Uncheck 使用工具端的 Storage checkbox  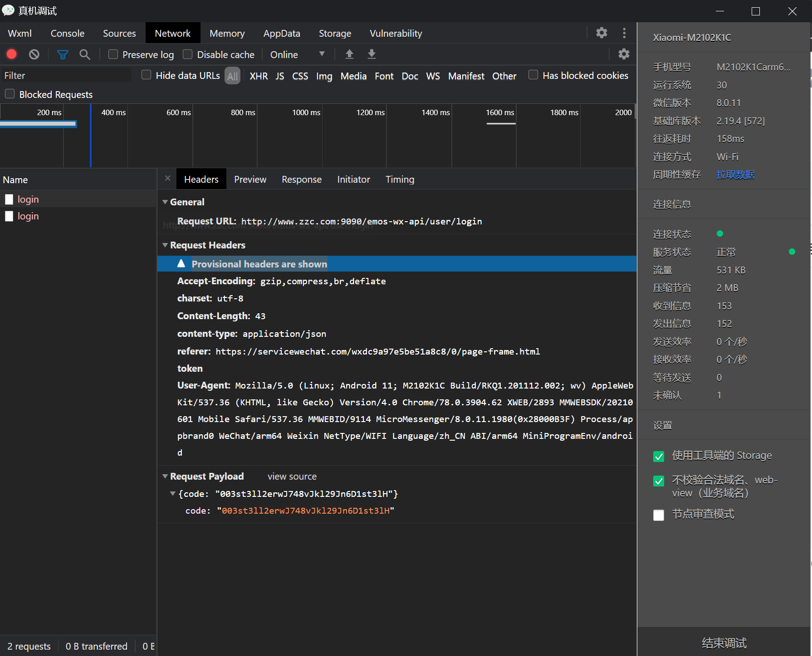tap(659, 456)
